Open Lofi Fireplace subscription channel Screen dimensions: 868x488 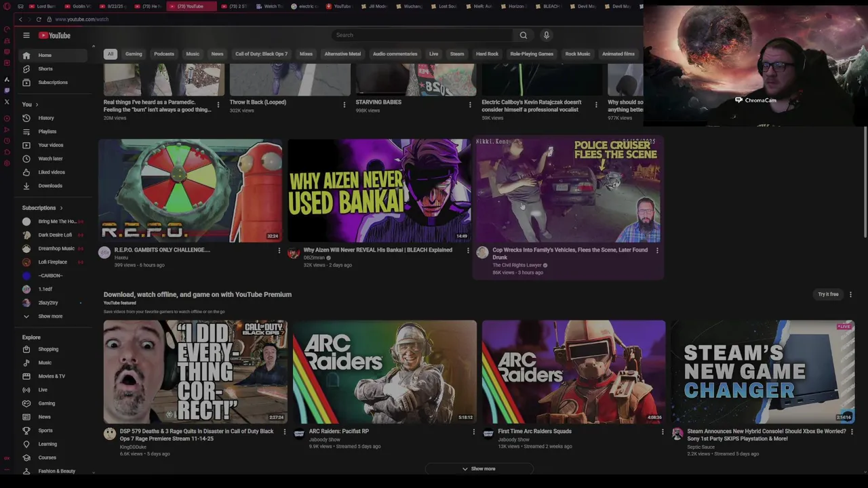tap(52, 262)
